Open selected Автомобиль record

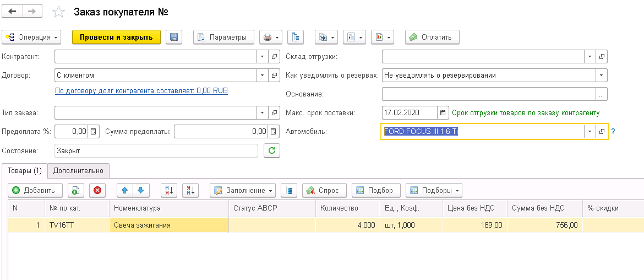point(602,132)
